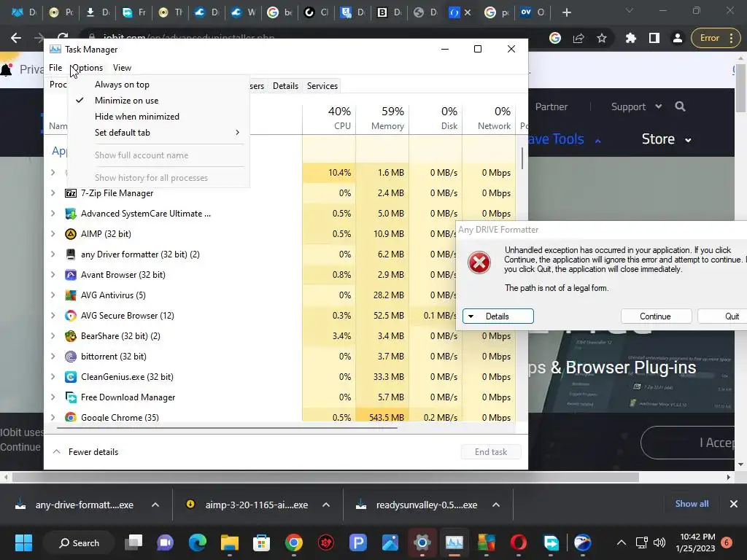Image resolution: width=747 pixels, height=560 pixels.
Task: Expand Google Chrome (35) process group
Action: click(x=53, y=417)
